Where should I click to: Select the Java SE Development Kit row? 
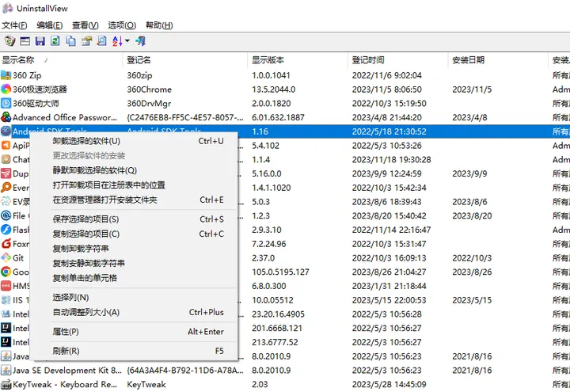(x=285, y=370)
